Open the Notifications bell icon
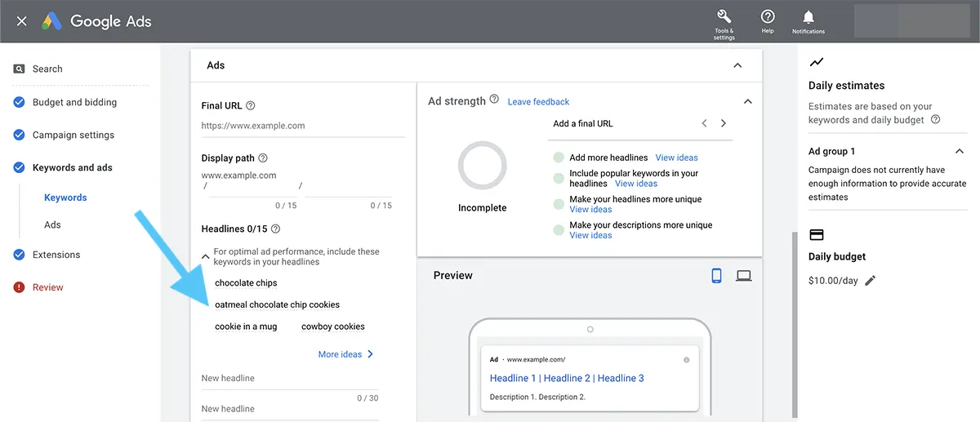 coord(808,17)
